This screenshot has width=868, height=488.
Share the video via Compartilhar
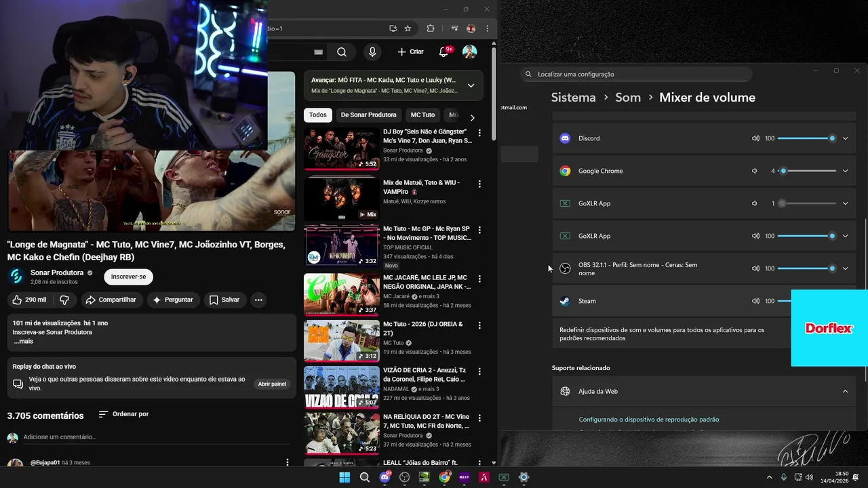[111, 300]
